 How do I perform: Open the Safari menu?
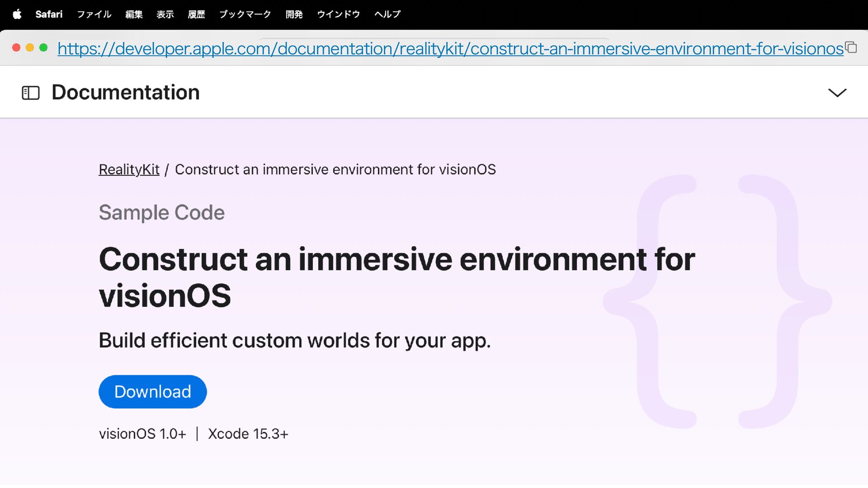coord(49,14)
